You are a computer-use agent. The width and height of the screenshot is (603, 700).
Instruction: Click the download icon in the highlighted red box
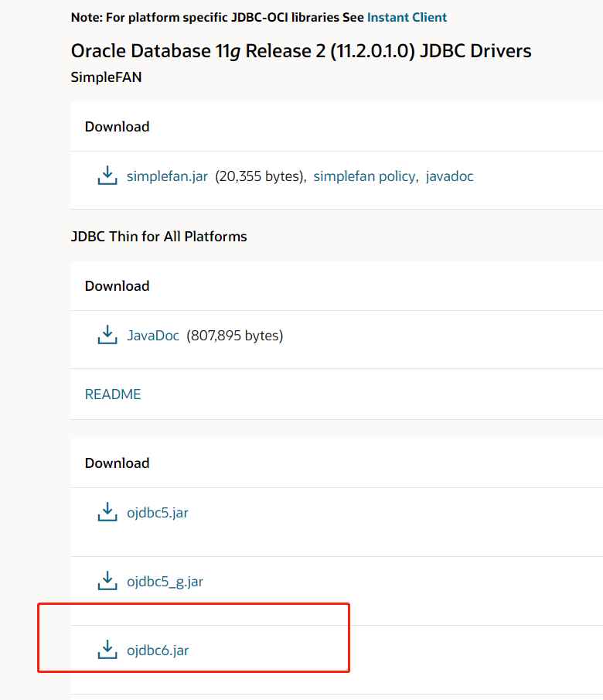(x=107, y=650)
